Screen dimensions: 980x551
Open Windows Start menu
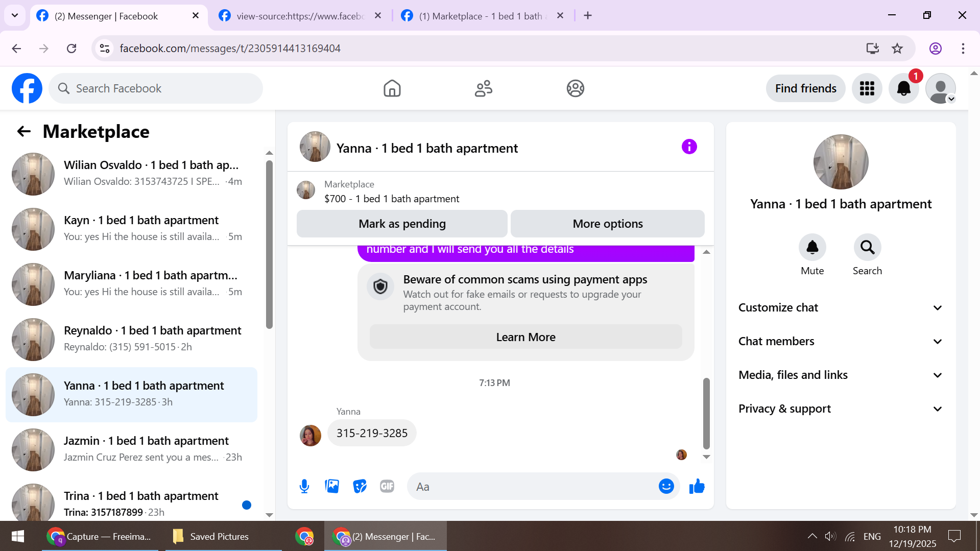click(18, 536)
